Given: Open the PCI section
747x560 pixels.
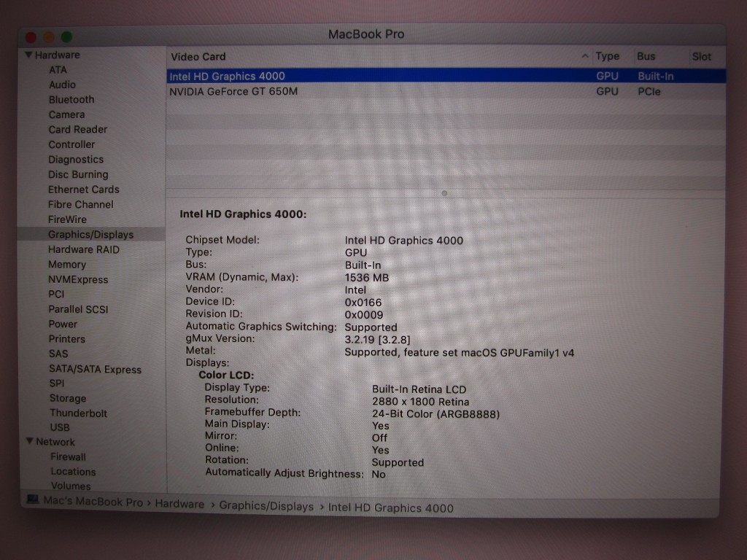Looking at the screenshot, I should tap(56, 295).
